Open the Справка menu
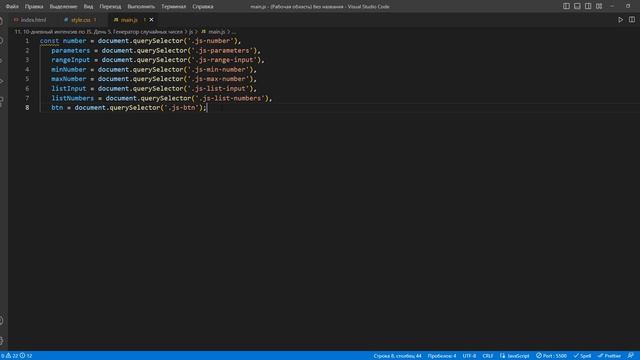Screen dimensions: 640x360 coord(203,7)
